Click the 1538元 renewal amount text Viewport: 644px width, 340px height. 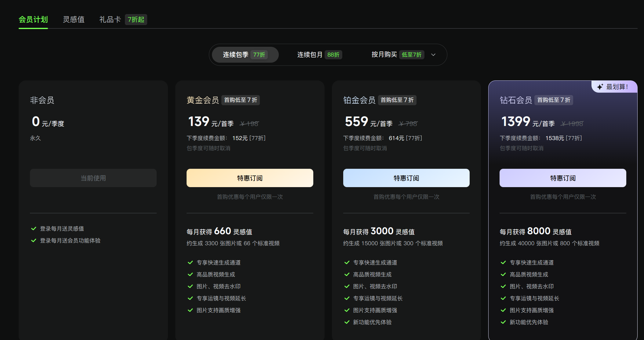[x=555, y=138]
